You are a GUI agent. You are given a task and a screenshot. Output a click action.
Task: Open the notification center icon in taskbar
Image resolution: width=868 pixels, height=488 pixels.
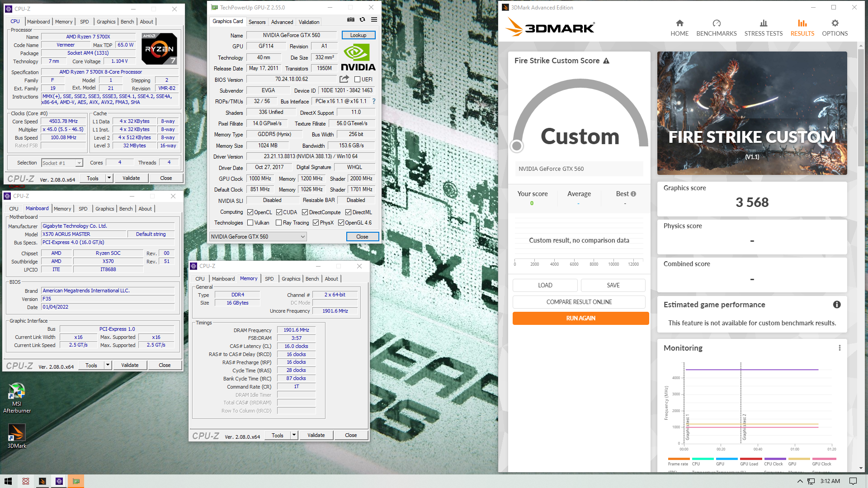(x=853, y=481)
